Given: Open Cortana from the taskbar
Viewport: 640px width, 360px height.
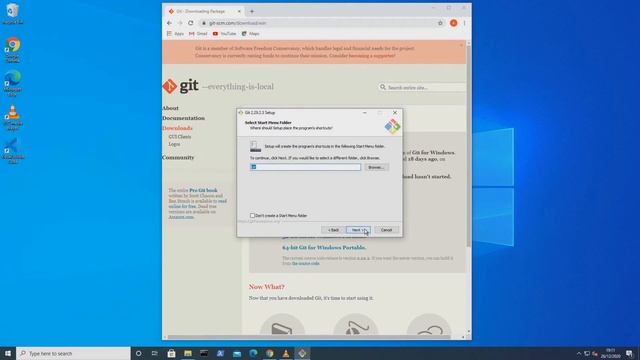Looking at the screenshot, I should [x=138, y=353].
